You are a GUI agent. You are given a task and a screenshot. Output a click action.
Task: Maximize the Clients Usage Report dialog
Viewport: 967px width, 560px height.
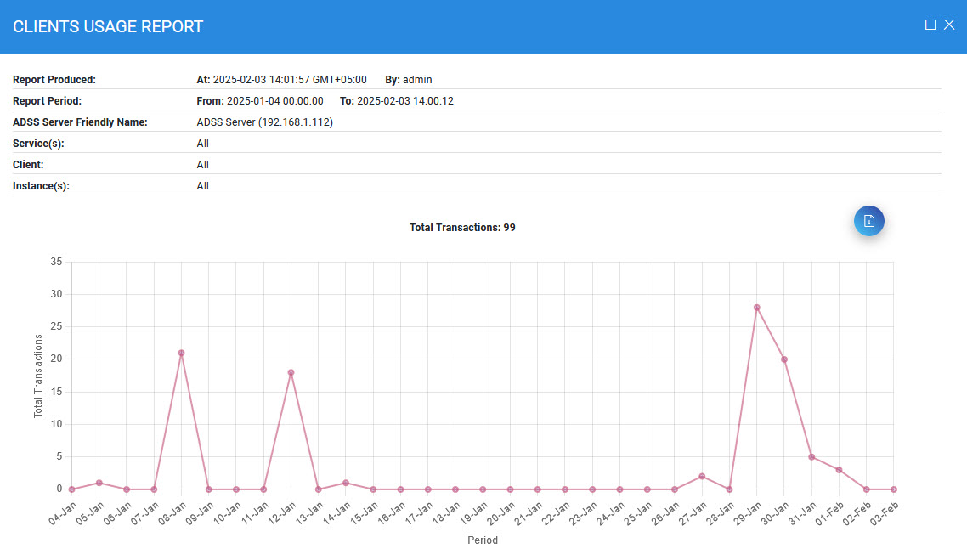click(x=930, y=25)
